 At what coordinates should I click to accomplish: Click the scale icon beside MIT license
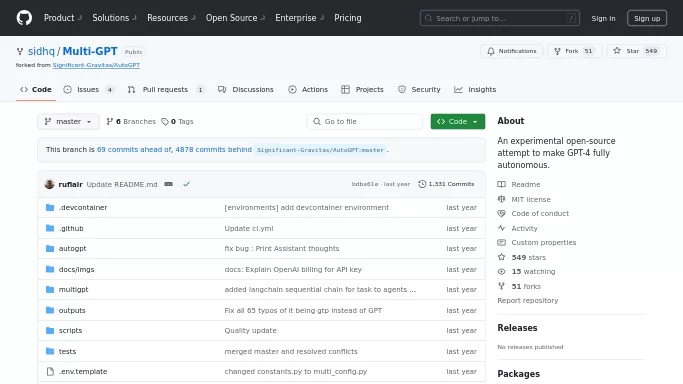(501, 199)
